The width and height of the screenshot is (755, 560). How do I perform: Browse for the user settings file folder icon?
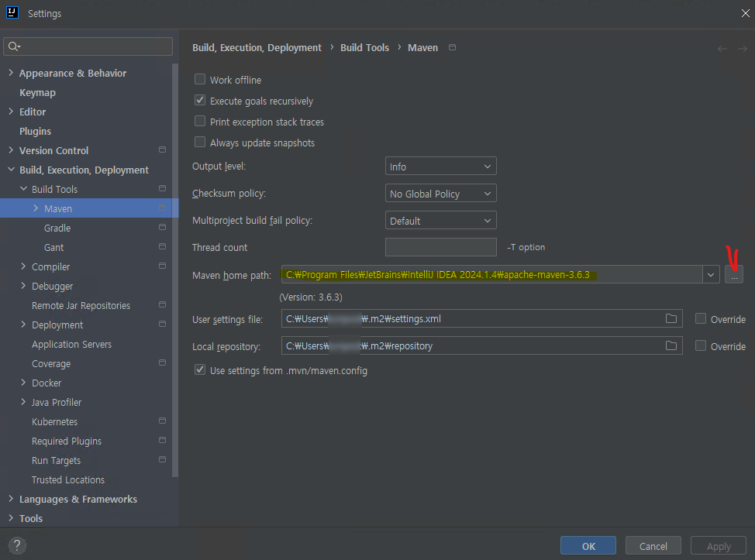[x=671, y=318]
